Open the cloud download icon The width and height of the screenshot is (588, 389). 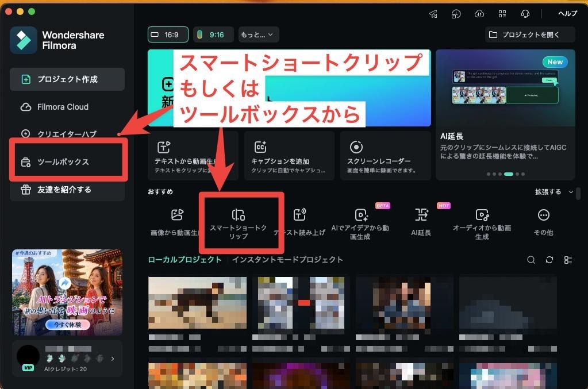(x=479, y=14)
